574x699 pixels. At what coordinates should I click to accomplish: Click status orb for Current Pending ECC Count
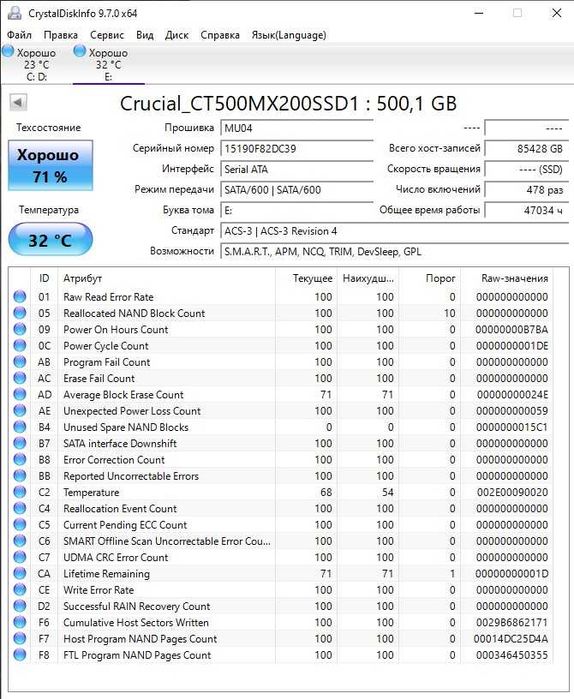point(20,524)
